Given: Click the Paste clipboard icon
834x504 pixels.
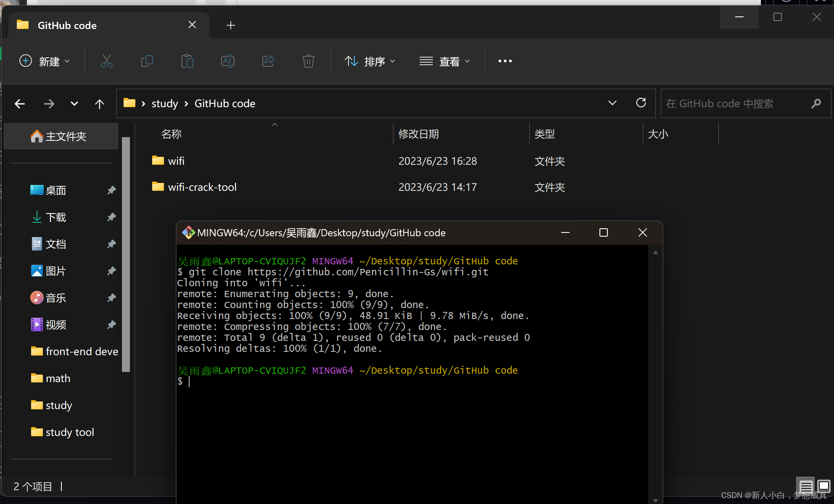Looking at the screenshot, I should pyautogui.click(x=187, y=61).
